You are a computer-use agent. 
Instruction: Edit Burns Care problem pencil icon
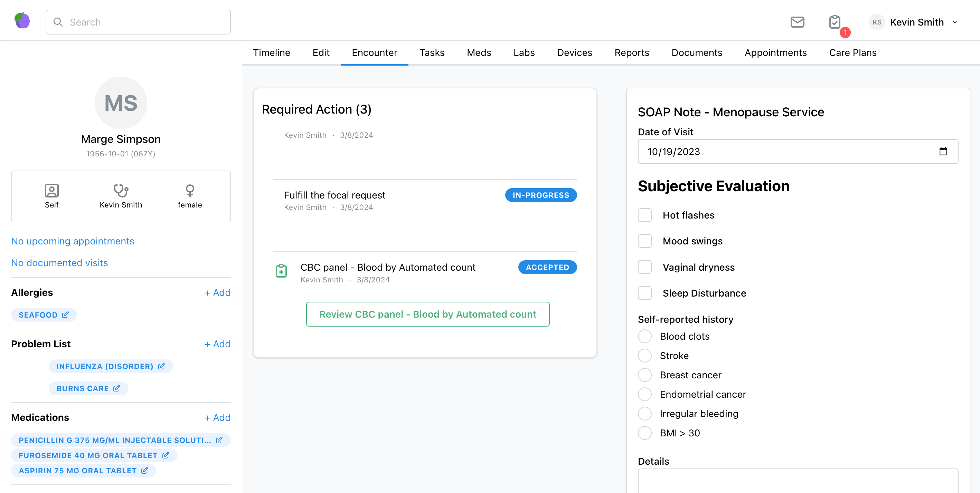(116, 388)
